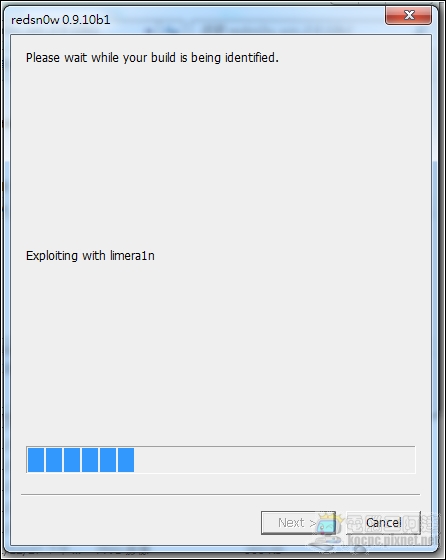The height and width of the screenshot is (560, 446).
Task: Click the word 'limera1n' in status line
Action: coord(132,256)
